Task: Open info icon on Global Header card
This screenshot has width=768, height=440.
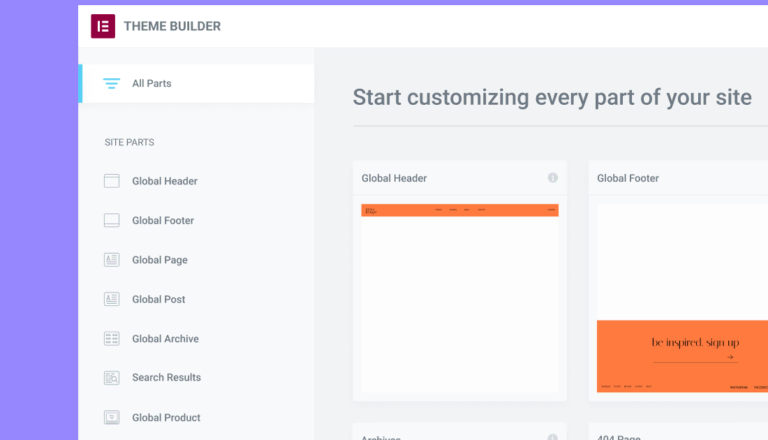Action: point(552,178)
